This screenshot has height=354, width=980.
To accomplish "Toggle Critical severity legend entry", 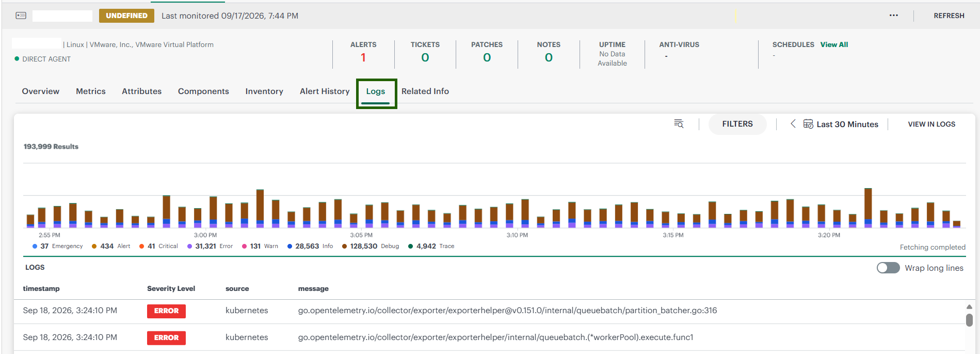I will click(x=158, y=246).
